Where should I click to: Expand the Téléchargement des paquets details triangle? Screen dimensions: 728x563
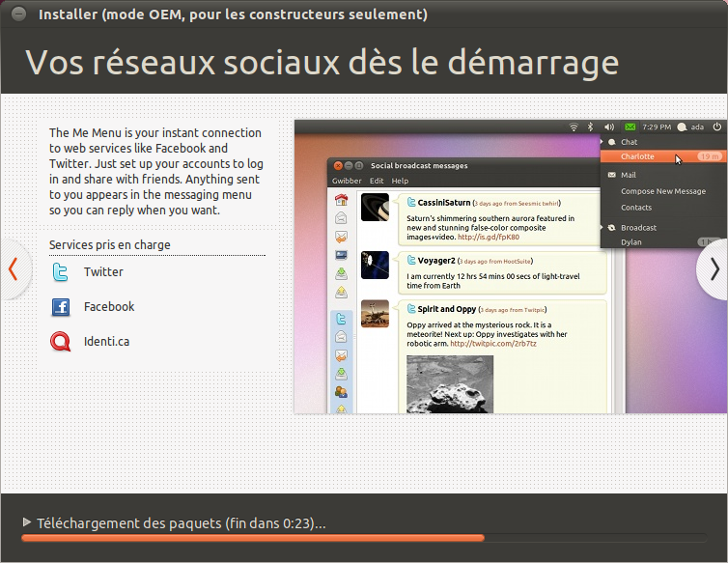27,522
